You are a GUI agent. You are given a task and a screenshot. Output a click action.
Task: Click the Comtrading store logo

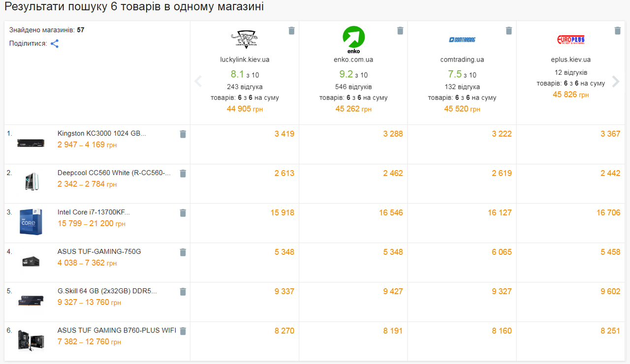(462, 39)
